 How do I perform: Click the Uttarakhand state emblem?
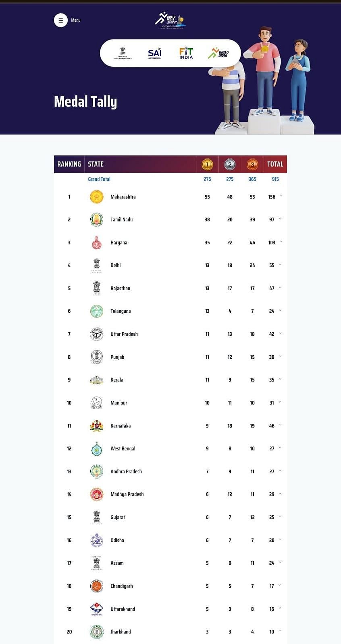[x=97, y=609]
